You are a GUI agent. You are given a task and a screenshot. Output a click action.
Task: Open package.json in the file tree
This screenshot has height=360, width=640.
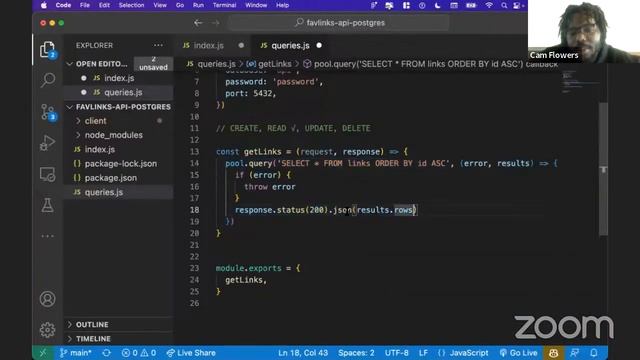click(x=118, y=178)
